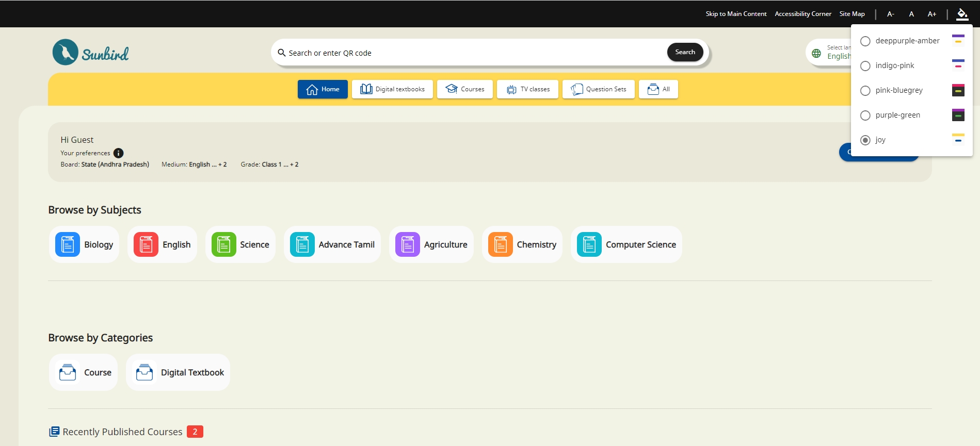980x446 pixels.
Task: Switch to the Digital textbooks tab
Action: point(392,89)
